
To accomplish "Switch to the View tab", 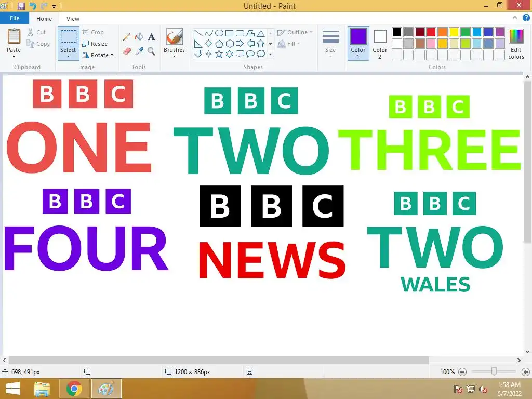I will (x=73, y=19).
